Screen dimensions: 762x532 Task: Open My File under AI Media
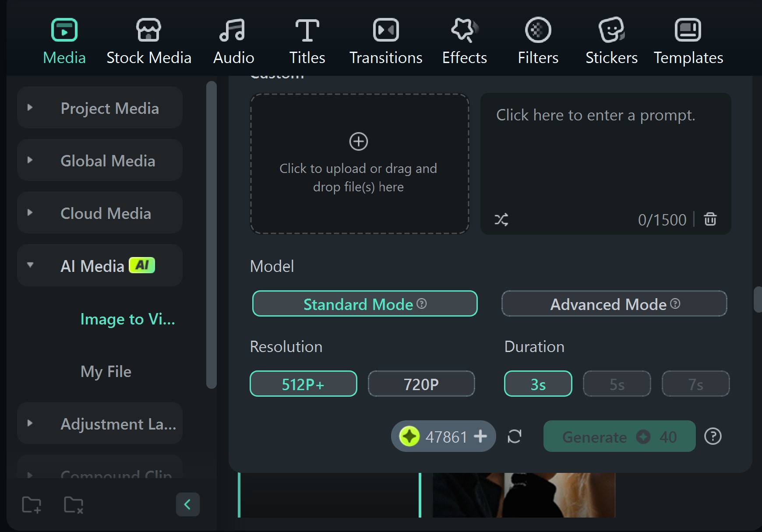(106, 372)
